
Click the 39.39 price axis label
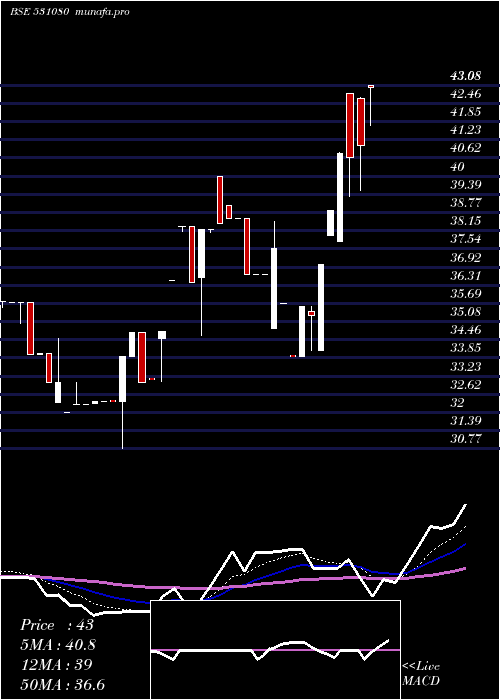pos(466,185)
